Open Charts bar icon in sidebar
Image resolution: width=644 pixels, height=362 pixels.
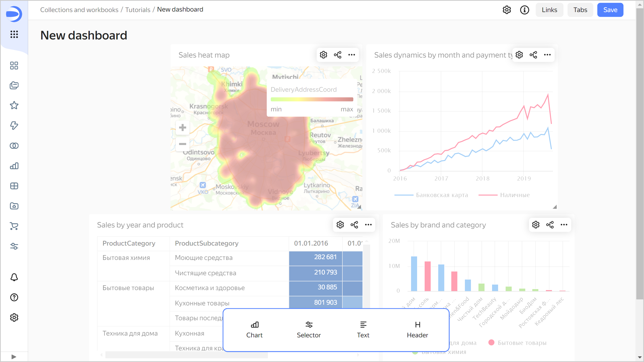[x=14, y=166]
